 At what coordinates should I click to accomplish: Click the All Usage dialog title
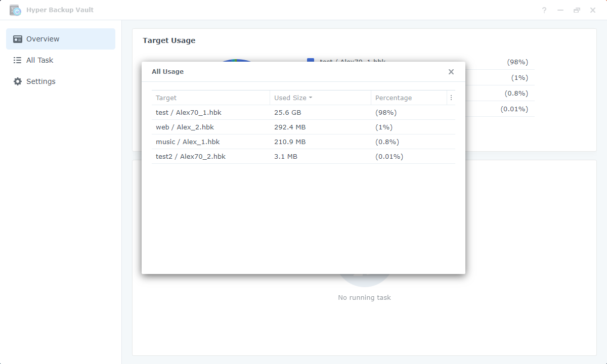click(167, 72)
